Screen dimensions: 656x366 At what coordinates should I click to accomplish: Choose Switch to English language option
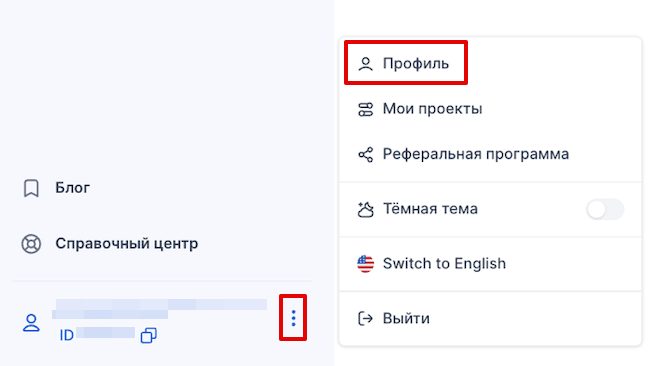coord(490,264)
